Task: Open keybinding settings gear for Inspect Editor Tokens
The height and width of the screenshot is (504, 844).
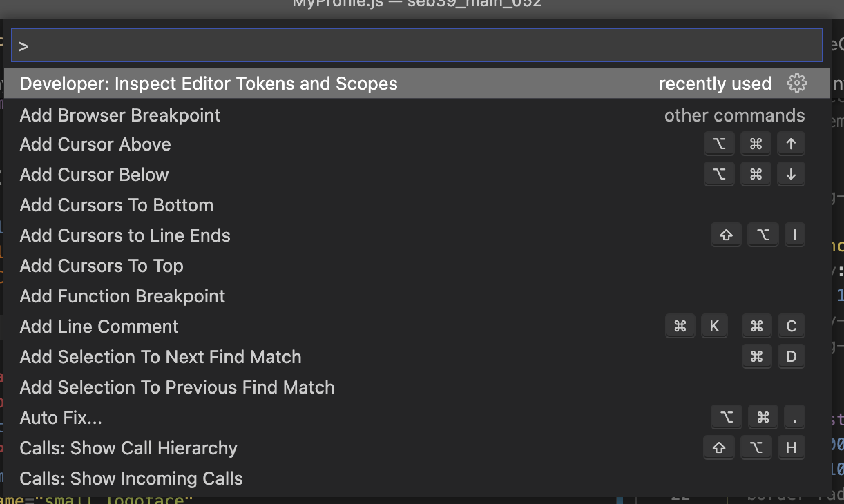Action: pyautogui.click(x=797, y=83)
